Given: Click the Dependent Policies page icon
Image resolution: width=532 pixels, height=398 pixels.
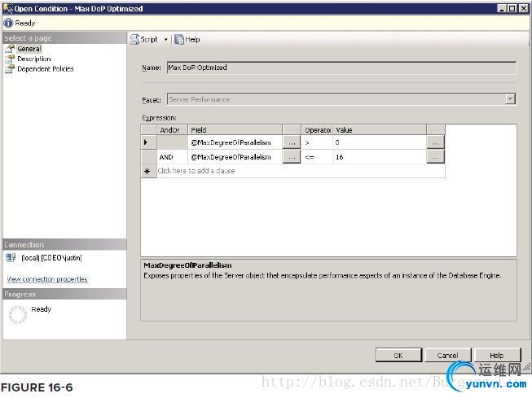Looking at the screenshot, I should point(10,69).
